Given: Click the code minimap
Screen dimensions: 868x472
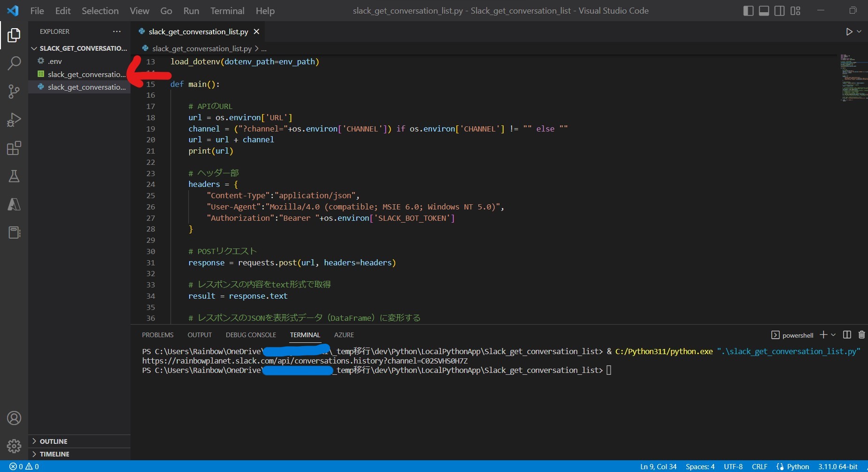Looking at the screenshot, I should coord(853,77).
